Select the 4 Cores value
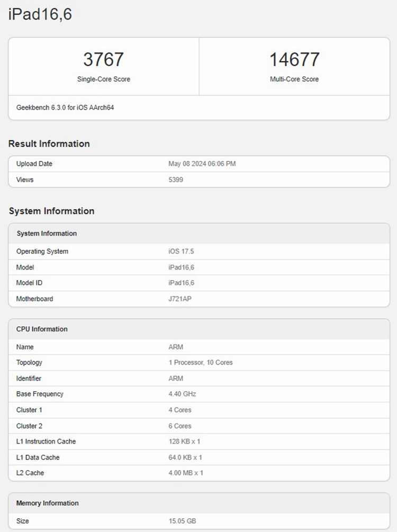The height and width of the screenshot is (532, 397). tap(180, 410)
